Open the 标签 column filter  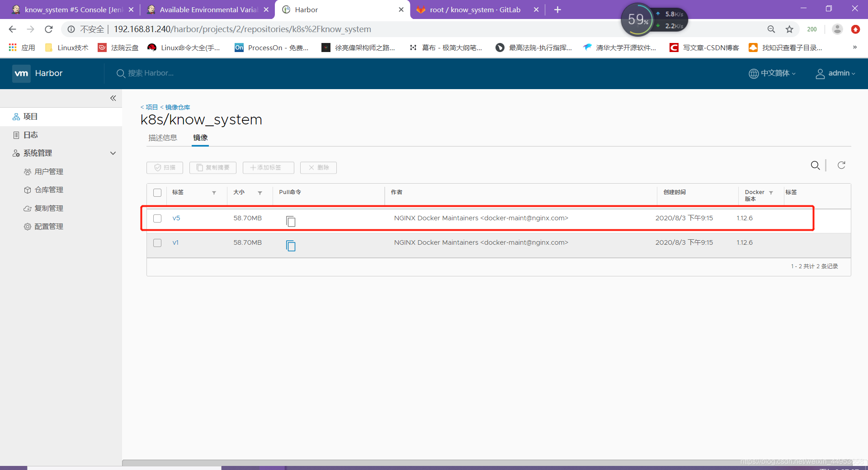point(214,193)
